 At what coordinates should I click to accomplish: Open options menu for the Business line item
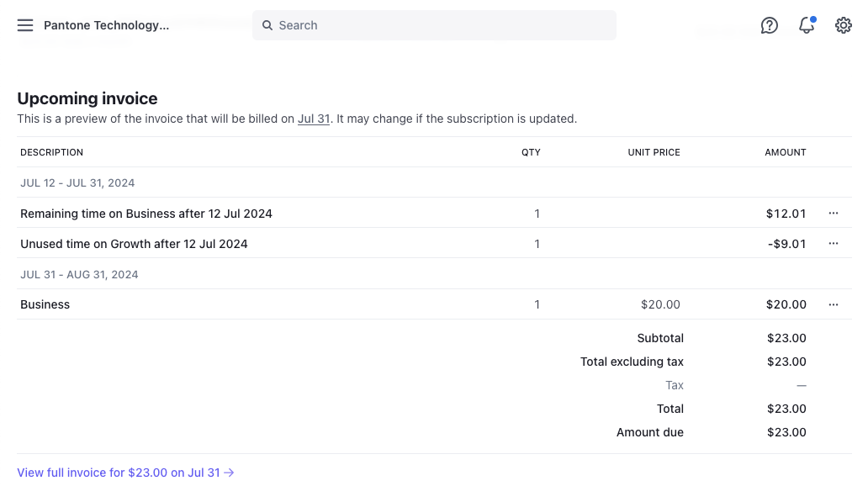click(x=833, y=304)
